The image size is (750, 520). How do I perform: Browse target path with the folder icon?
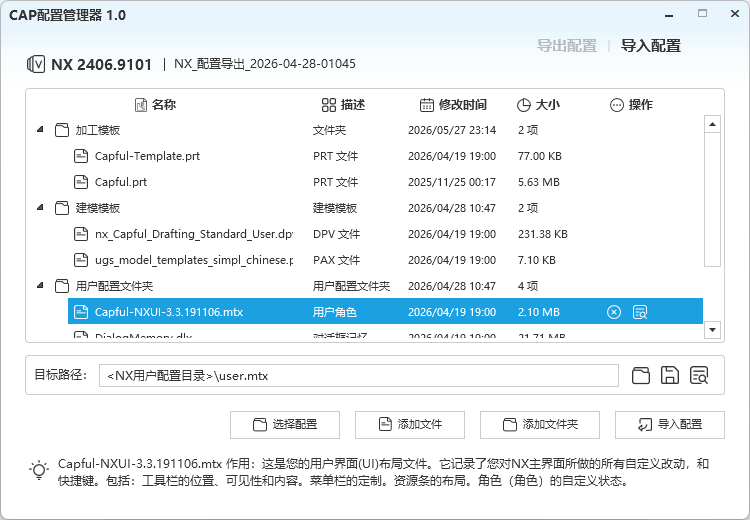point(640,376)
